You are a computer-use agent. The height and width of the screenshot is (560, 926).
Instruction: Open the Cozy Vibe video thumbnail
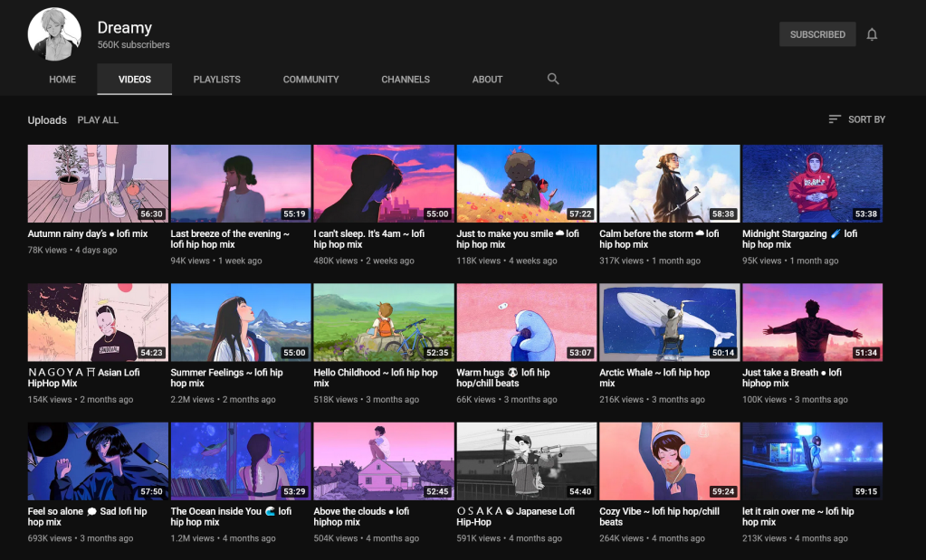669,461
